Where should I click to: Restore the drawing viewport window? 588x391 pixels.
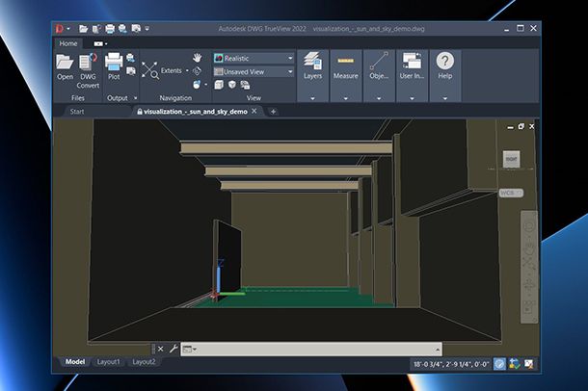[x=521, y=126]
